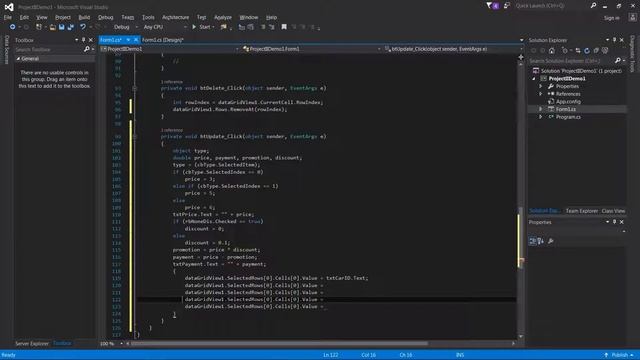Click the Property Pages wrench icon

551,241
